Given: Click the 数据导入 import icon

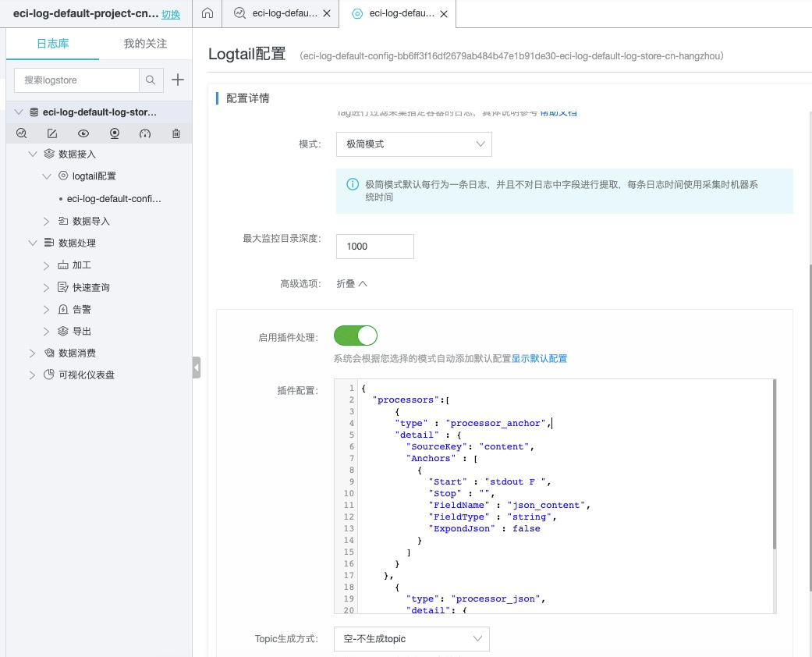Looking at the screenshot, I should pos(63,221).
